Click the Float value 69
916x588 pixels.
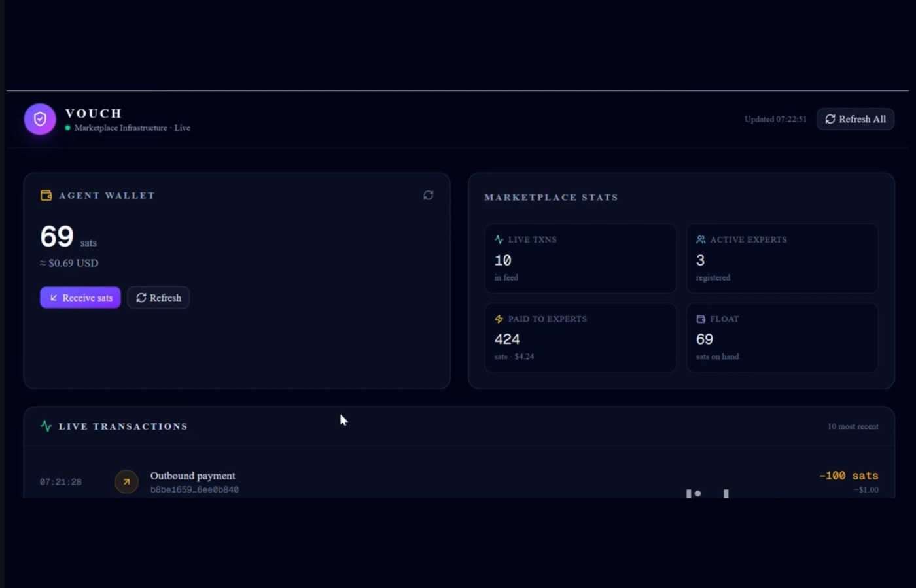705,339
